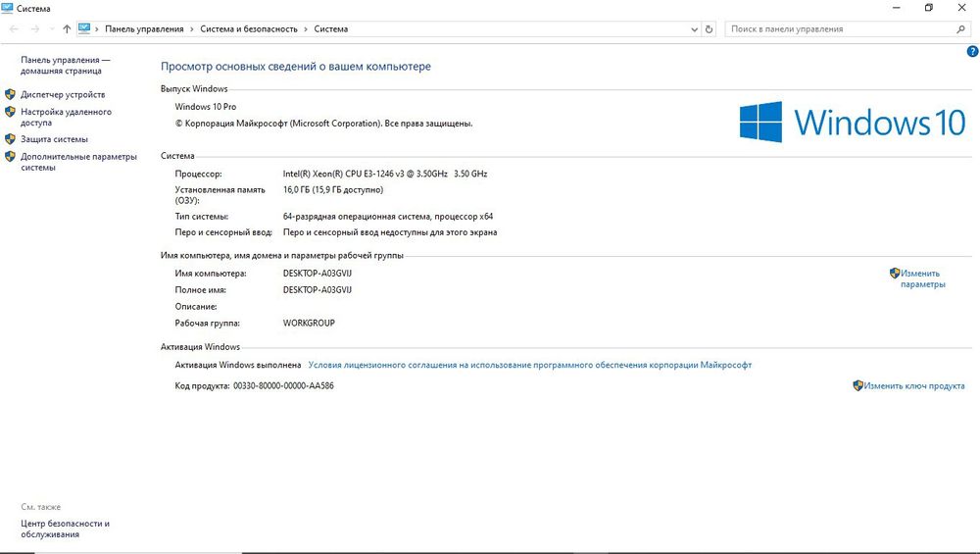This screenshot has height=554, width=980.
Task: Open the license terms link Условия лицензионного соглашения
Action: 529,365
